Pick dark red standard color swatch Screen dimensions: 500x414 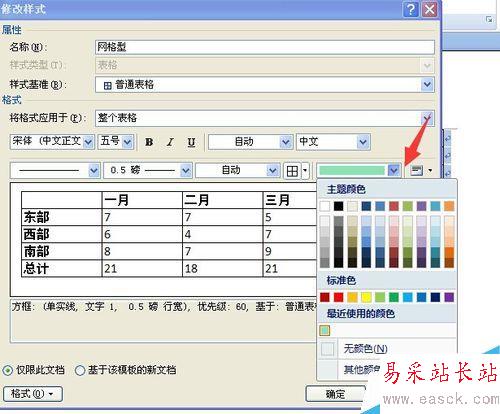click(x=325, y=297)
